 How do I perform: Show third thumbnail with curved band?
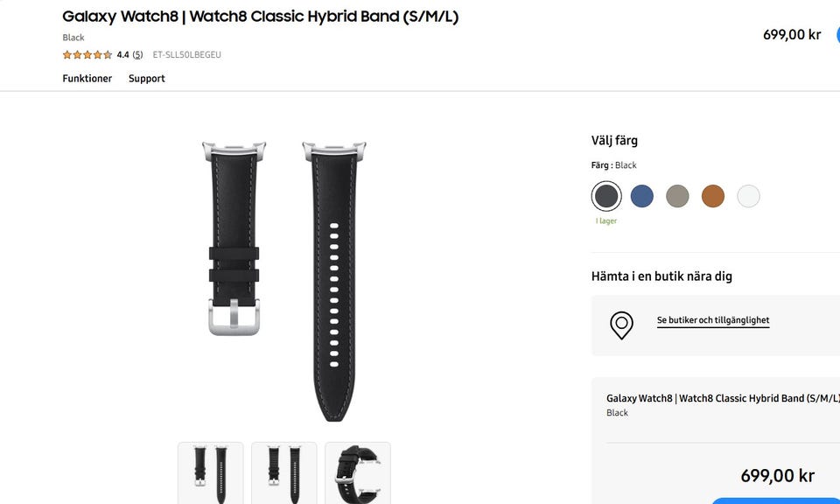[358, 473]
